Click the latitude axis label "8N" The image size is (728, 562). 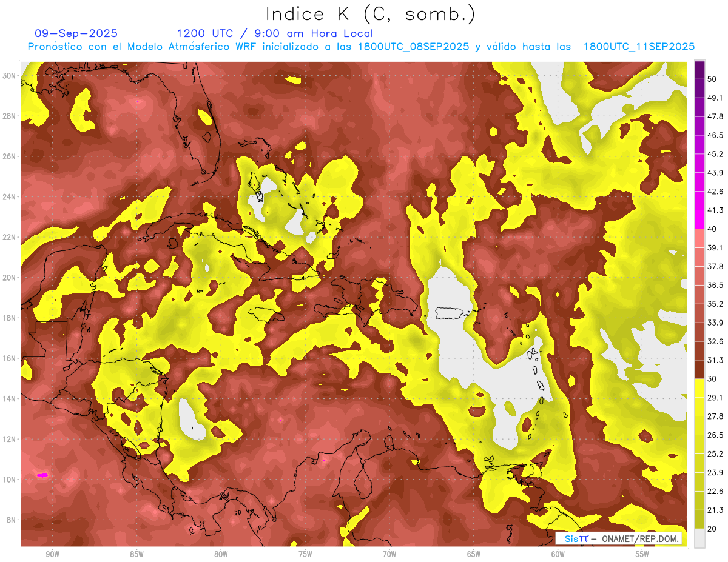(x=12, y=520)
